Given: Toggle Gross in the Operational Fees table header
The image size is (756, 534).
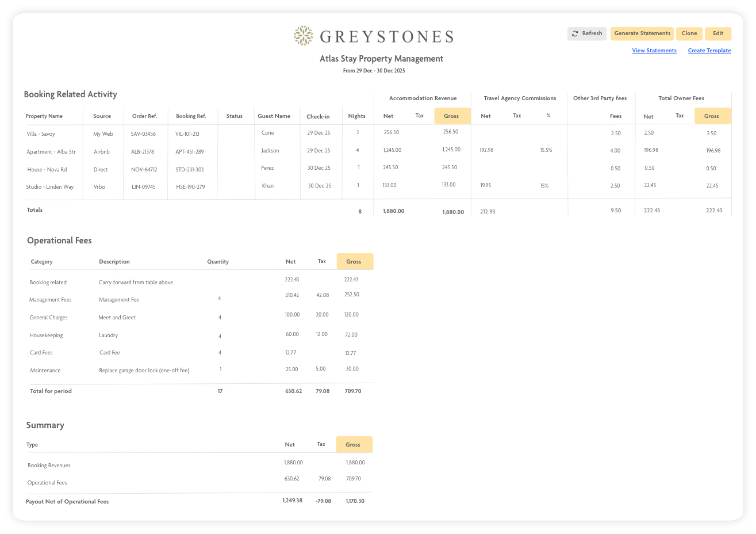Looking at the screenshot, I should pyautogui.click(x=354, y=261).
